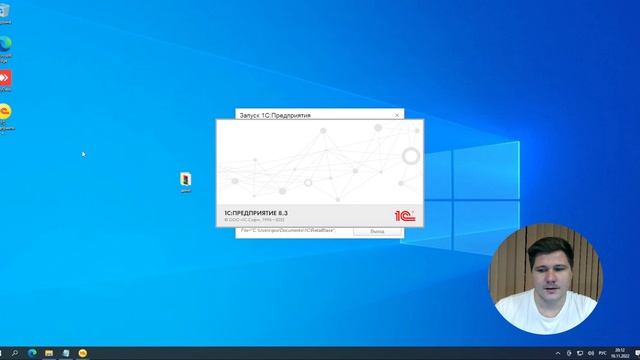Open the notification center icon
This screenshot has height=360, width=640.
click(x=637, y=353)
